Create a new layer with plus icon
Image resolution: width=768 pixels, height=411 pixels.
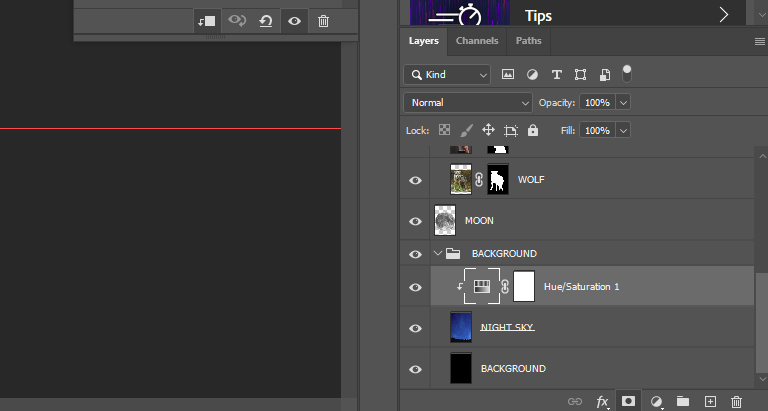pyautogui.click(x=710, y=401)
